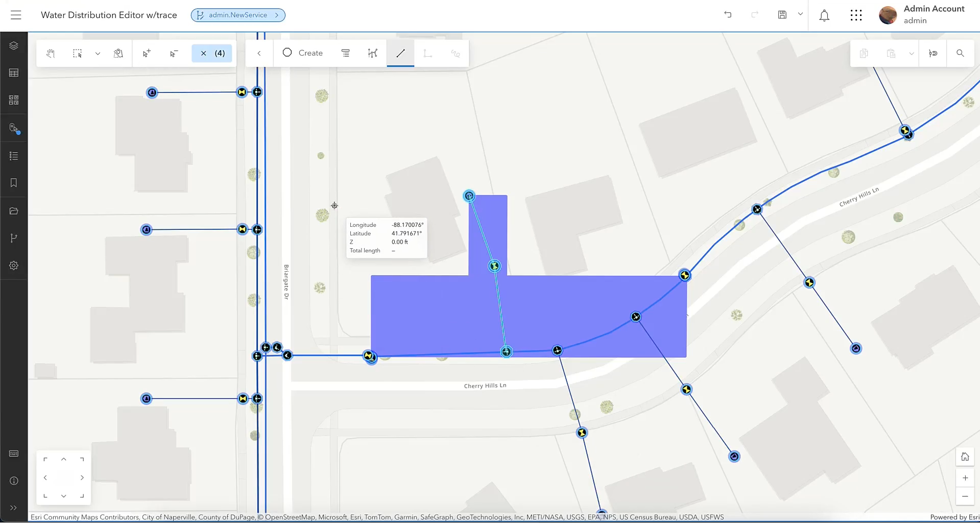Pan map right with navigation arrow
980x523 pixels.
[82, 478]
